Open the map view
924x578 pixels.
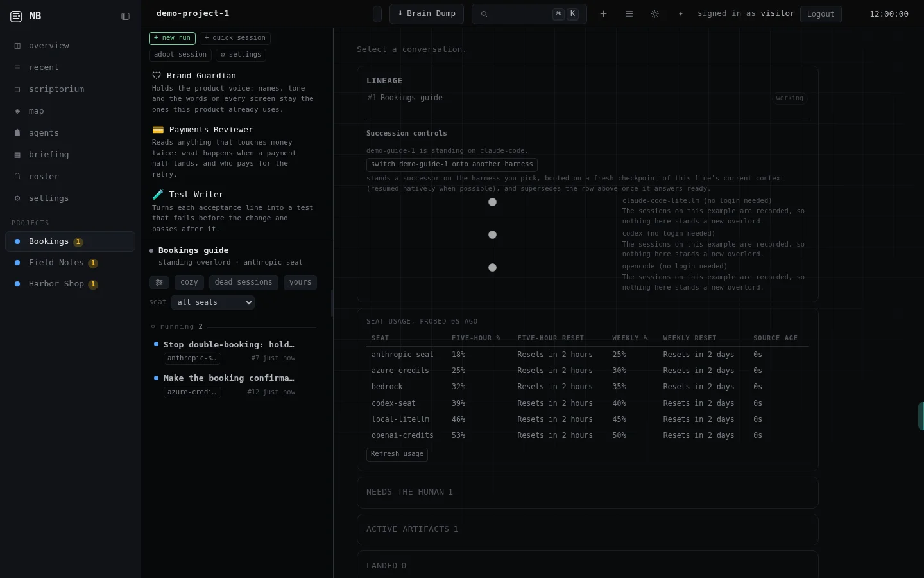(x=70, y=111)
